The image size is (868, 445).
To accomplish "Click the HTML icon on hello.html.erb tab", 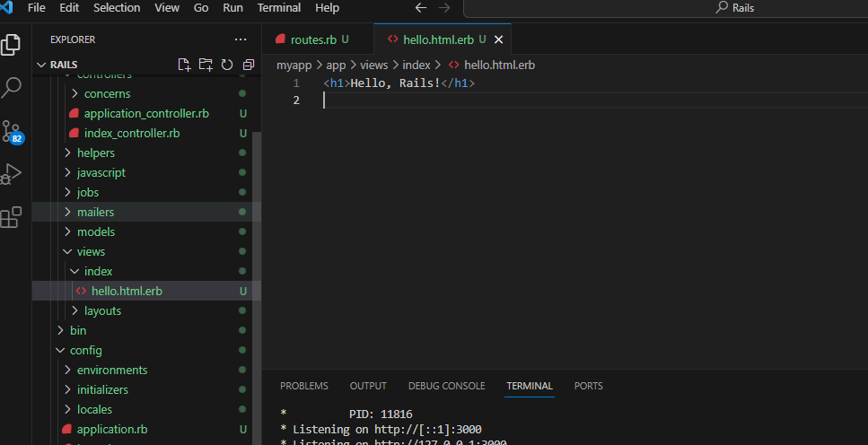I will [393, 39].
